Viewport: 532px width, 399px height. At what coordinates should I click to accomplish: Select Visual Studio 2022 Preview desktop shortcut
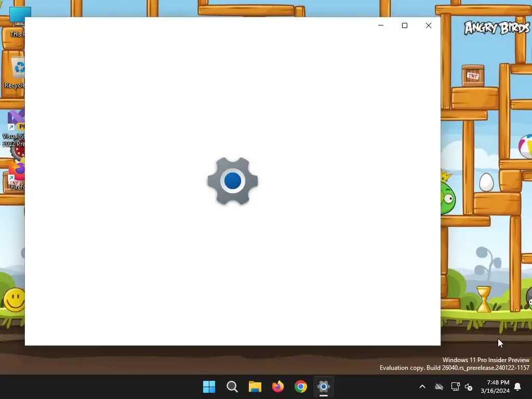click(13, 128)
